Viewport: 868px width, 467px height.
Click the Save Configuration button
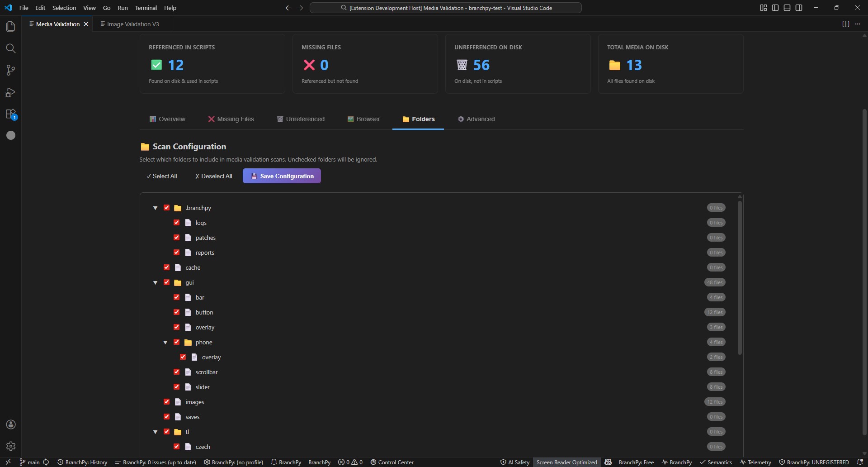click(282, 176)
